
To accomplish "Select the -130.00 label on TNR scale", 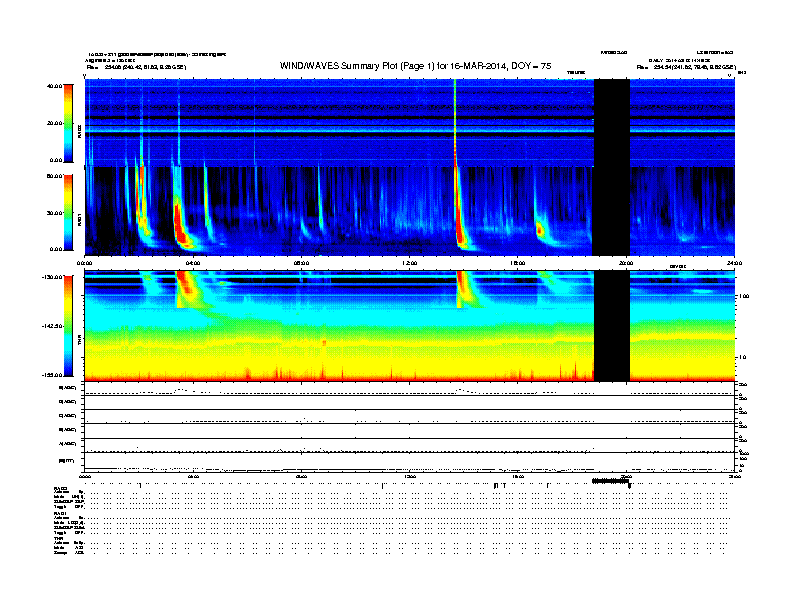I will pos(52,277).
